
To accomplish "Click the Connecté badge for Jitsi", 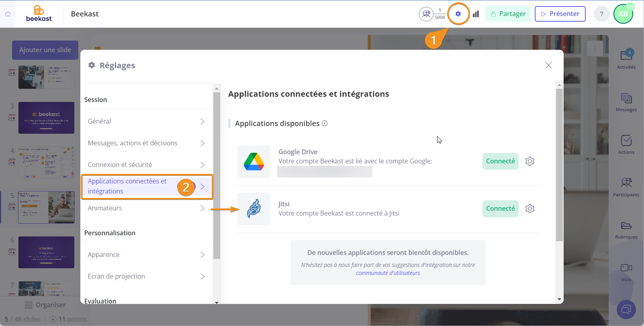I will 501,209.
